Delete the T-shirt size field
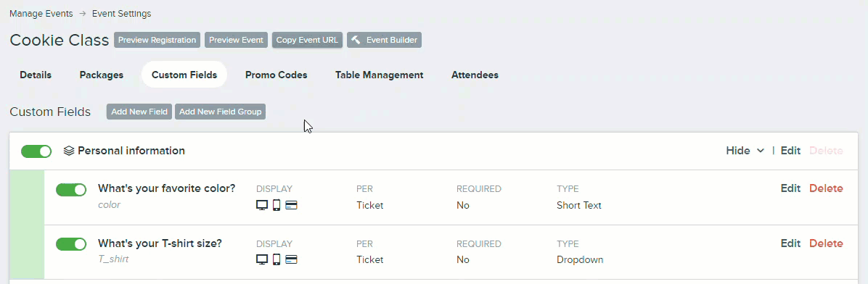Viewport: 868px width, 284px height. pos(826,243)
